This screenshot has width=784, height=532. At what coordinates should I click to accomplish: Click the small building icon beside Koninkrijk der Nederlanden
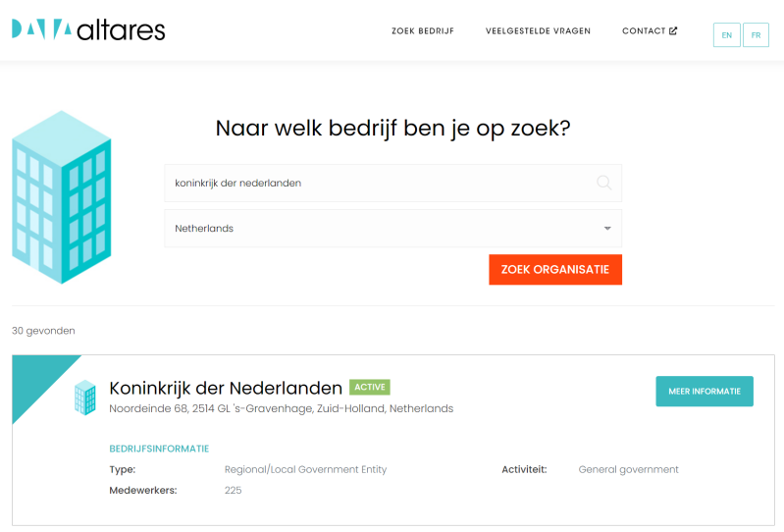pyautogui.click(x=85, y=398)
